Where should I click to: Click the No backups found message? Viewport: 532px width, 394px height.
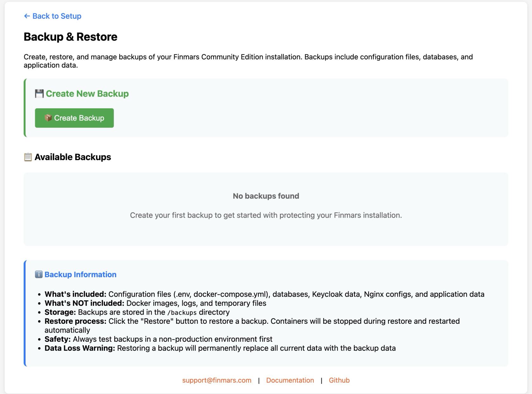pyautogui.click(x=266, y=196)
